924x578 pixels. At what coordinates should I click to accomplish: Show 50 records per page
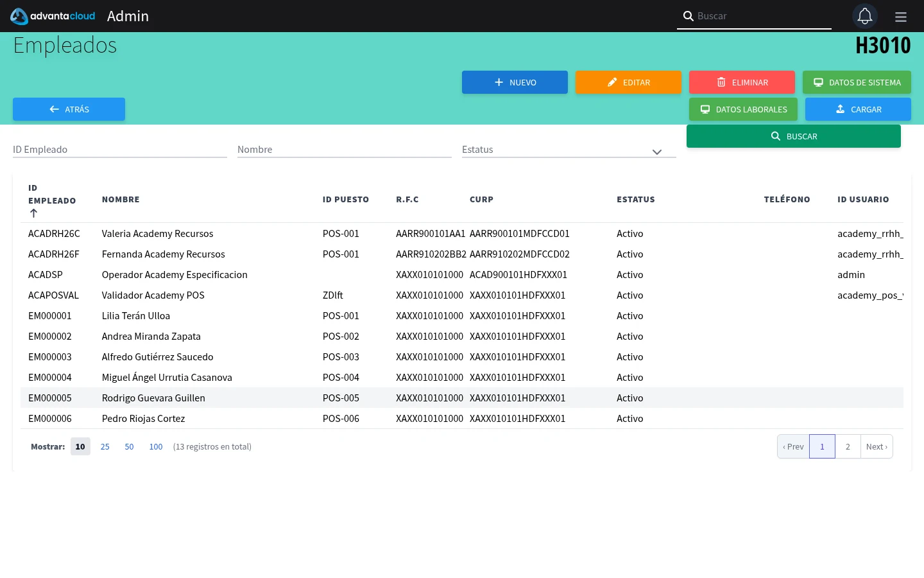129,446
